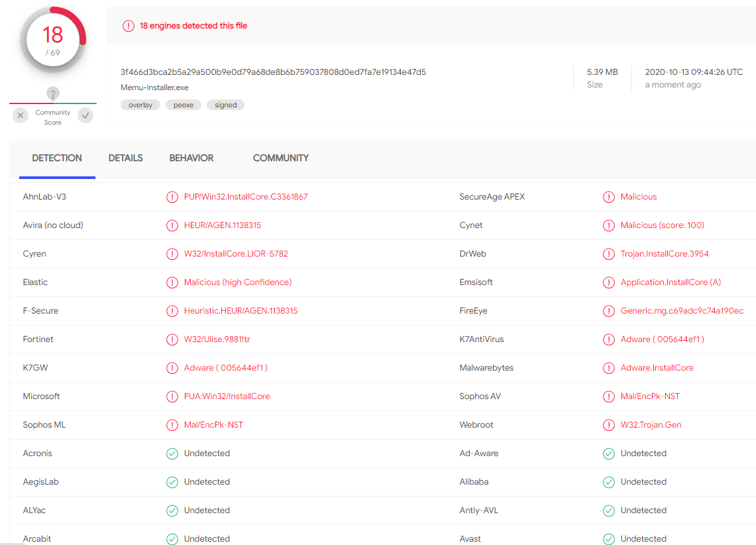Vote negative with the X community button

[21, 115]
